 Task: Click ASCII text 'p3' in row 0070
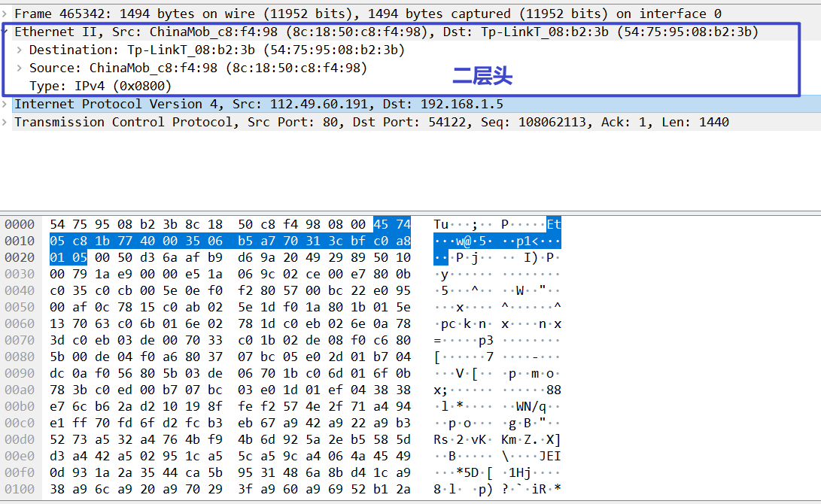pyautogui.click(x=486, y=340)
